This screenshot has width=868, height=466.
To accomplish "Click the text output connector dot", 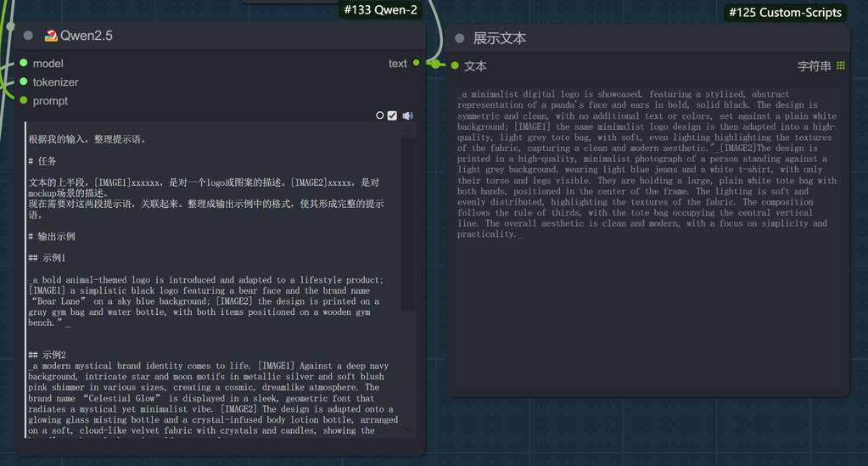I will 417,63.
